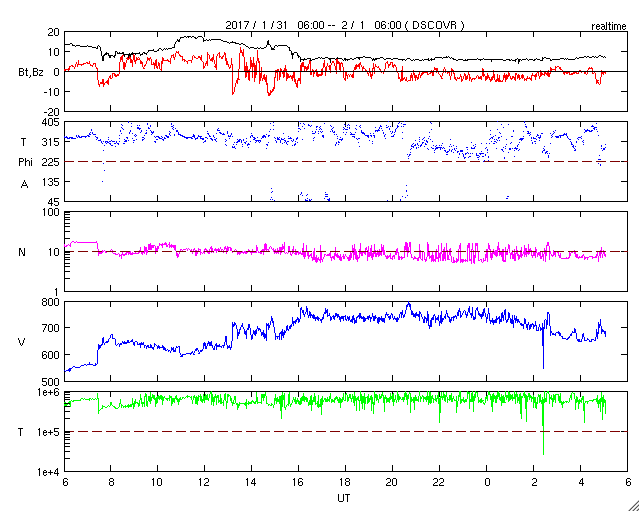Click the '-10' field axis value
Image resolution: width=640 pixels, height=512 pixels.
tap(52, 91)
